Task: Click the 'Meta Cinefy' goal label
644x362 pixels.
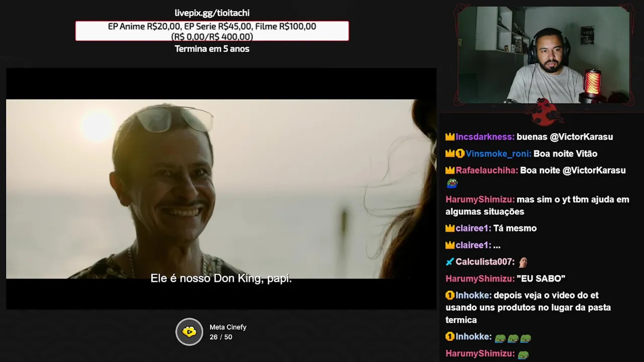Action: click(228, 327)
